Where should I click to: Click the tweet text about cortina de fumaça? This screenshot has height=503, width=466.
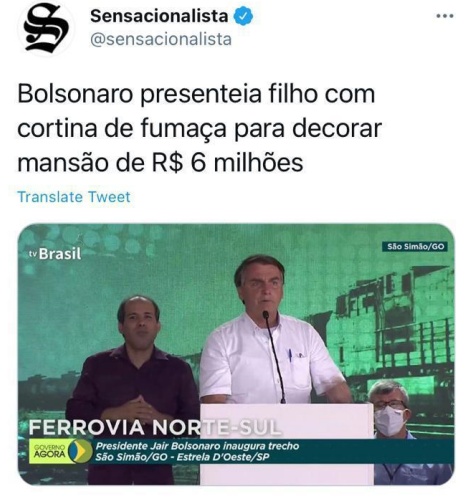click(x=199, y=128)
